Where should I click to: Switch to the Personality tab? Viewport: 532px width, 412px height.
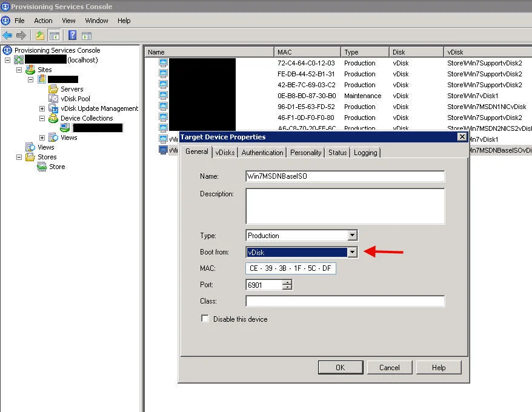pyautogui.click(x=305, y=153)
